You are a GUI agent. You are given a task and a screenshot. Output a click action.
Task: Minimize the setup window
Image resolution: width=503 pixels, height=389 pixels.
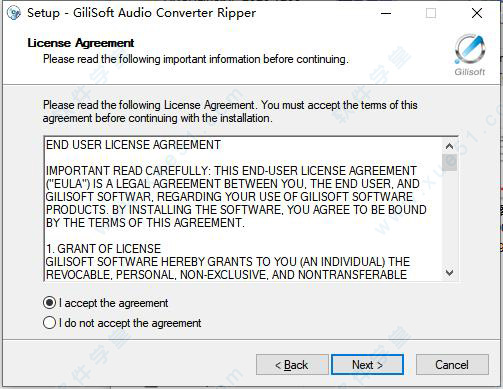pos(386,13)
